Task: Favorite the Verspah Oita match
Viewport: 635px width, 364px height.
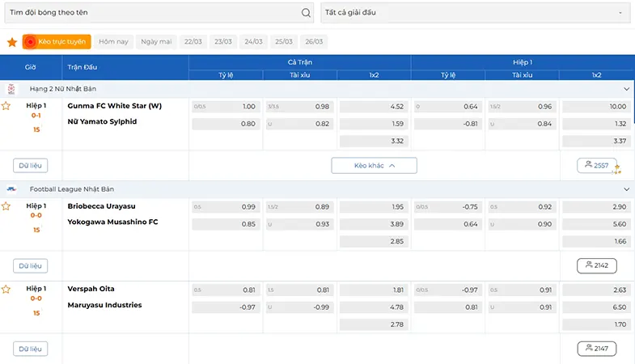Action: 6,290
